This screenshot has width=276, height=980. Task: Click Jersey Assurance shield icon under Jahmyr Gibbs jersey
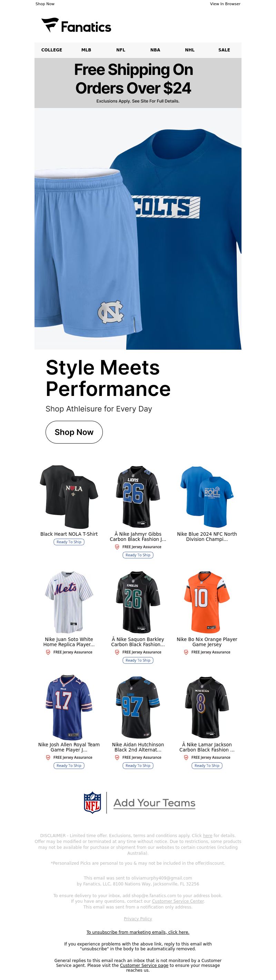[117, 547]
